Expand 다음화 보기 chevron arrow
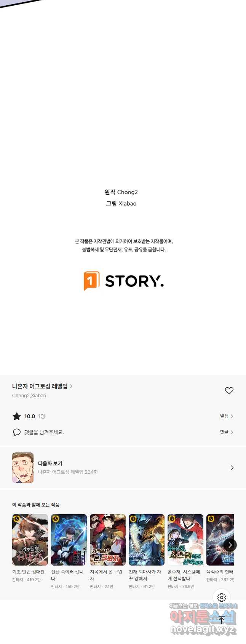The height and width of the screenshot is (644, 246). pyautogui.click(x=232, y=468)
